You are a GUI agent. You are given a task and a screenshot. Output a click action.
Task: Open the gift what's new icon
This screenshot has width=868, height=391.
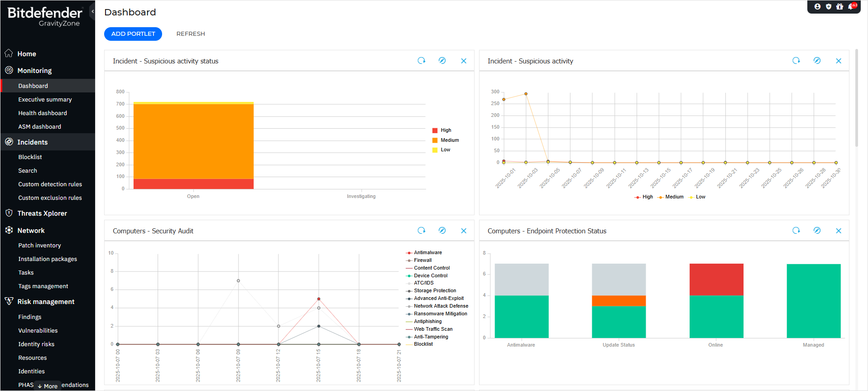pos(839,6)
